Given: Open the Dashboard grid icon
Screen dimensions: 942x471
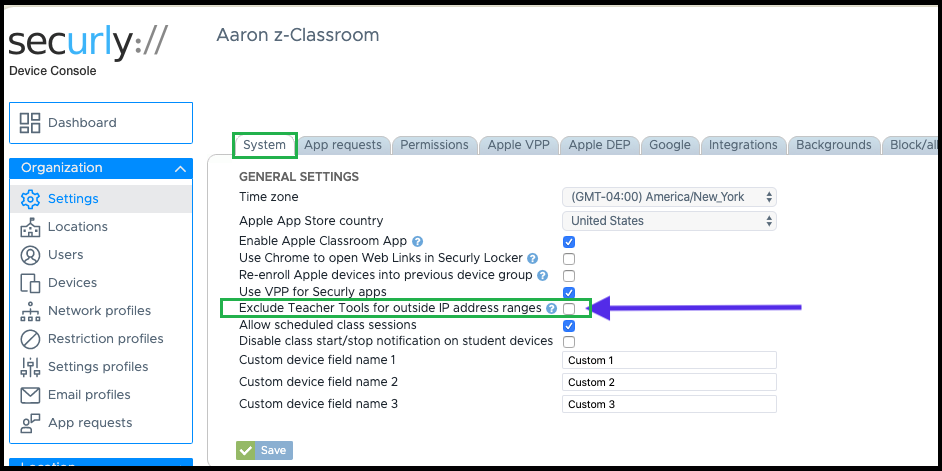Looking at the screenshot, I should coord(30,123).
